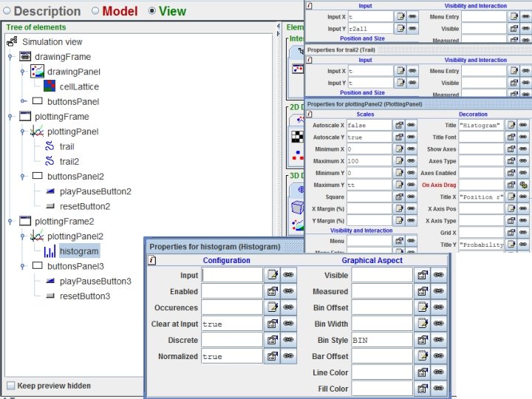Open options icon for histogram Enabled

click(x=272, y=291)
